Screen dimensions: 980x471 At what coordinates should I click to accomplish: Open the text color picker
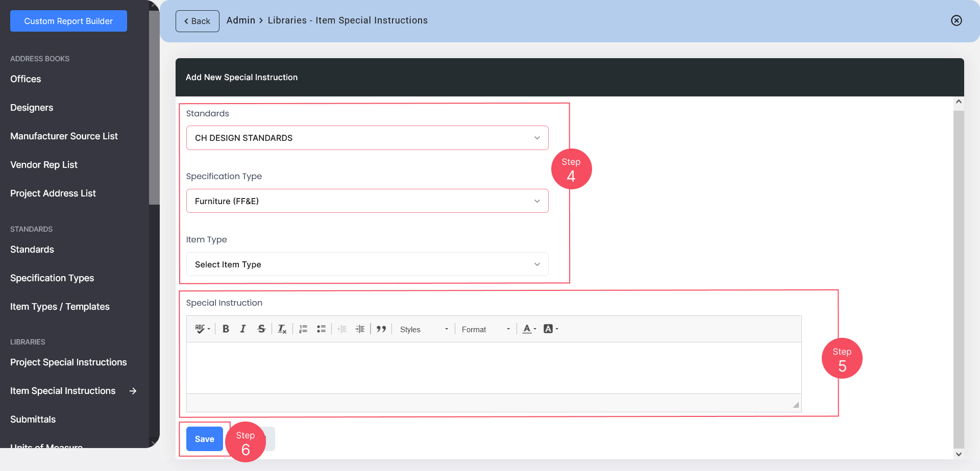click(529, 329)
